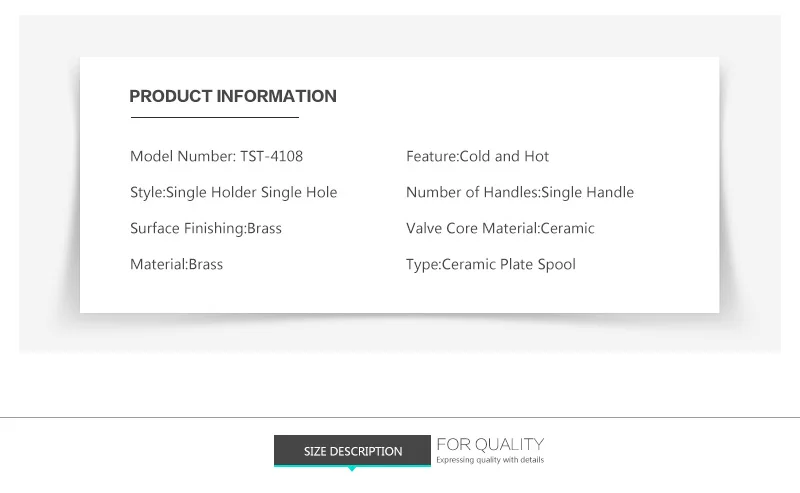Click the Number of Handles Single Handle line
The height and width of the screenshot is (493, 800).
pos(520,192)
